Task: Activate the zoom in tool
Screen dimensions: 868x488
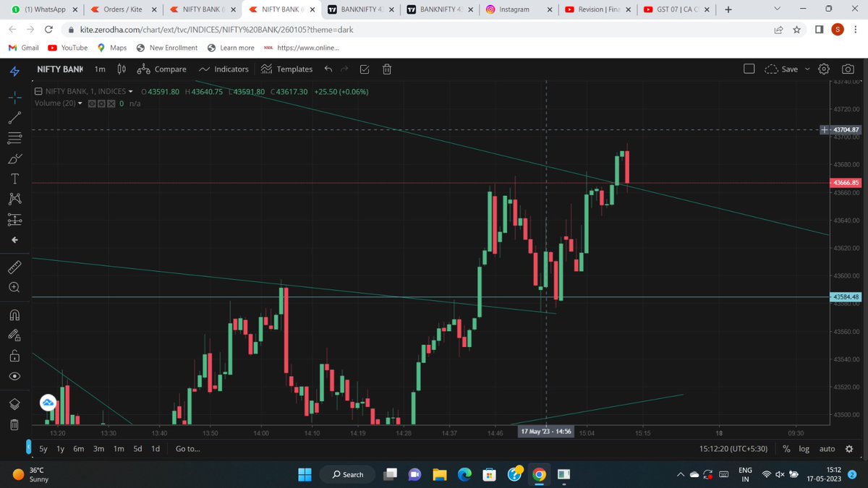Action: [x=14, y=287]
